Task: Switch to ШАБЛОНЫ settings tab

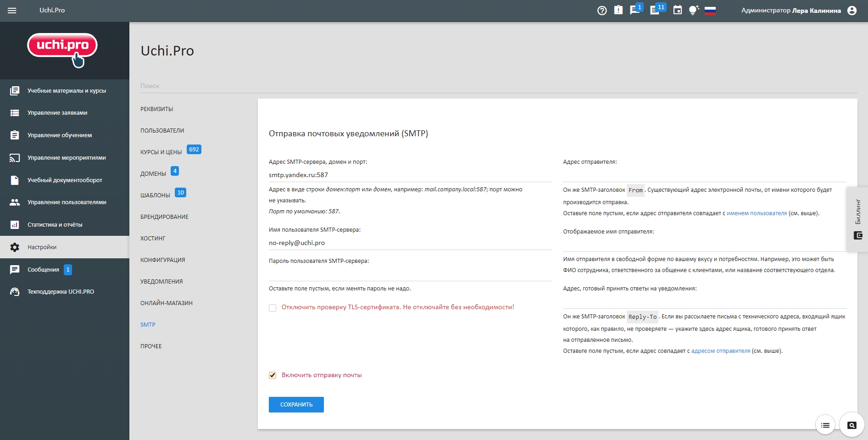Action: tap(156, 195)
